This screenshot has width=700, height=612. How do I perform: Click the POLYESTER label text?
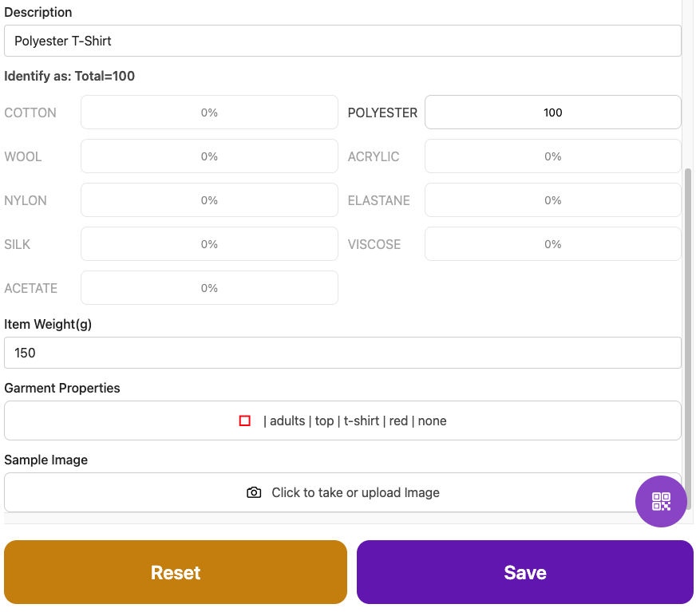point(382,113)
